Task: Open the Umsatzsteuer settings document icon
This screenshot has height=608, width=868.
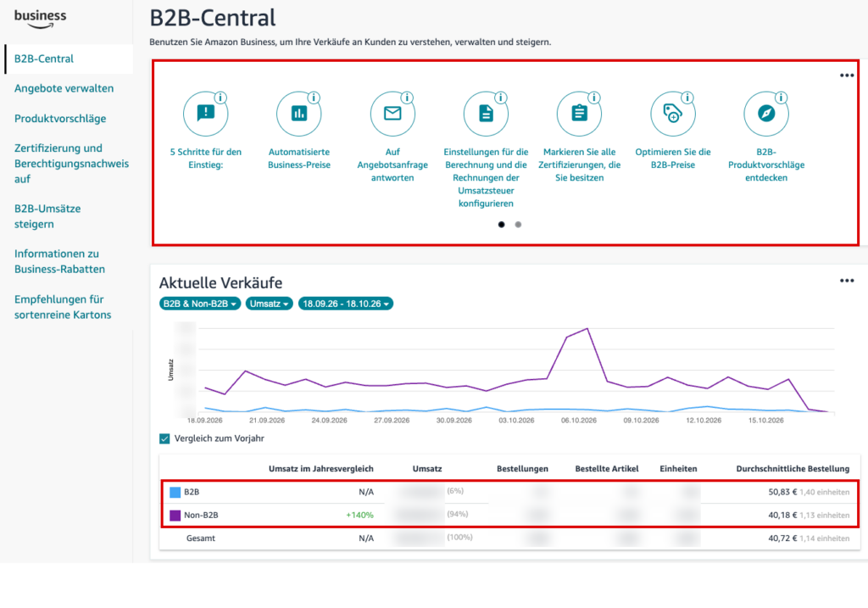Action: point(486,114)
